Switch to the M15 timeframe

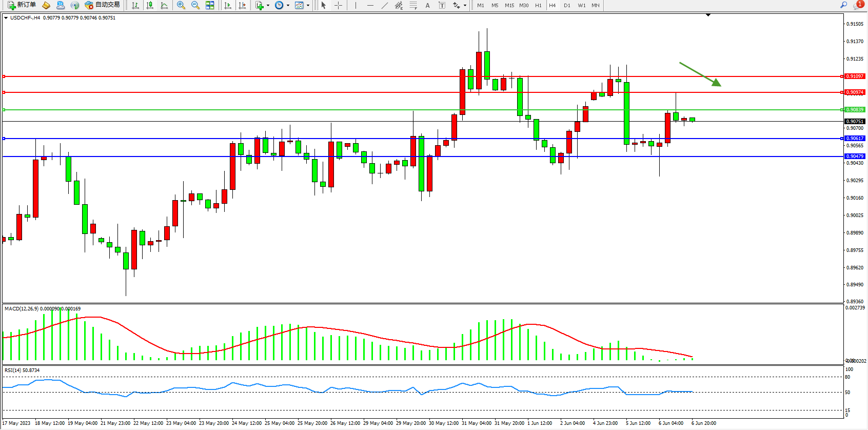click(509, 6)
